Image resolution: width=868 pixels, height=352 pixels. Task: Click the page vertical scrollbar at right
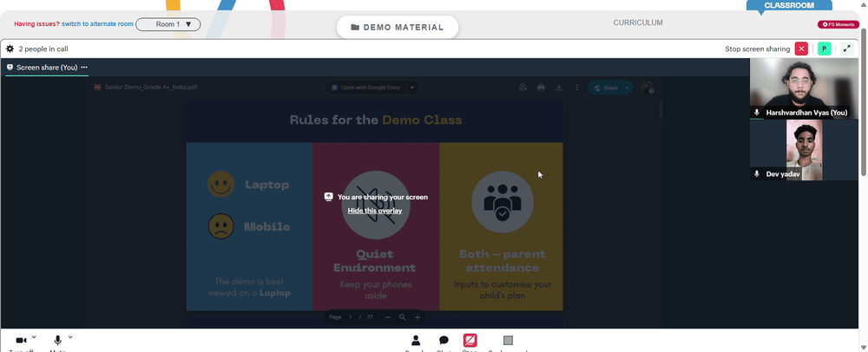[x=864, y=101]
